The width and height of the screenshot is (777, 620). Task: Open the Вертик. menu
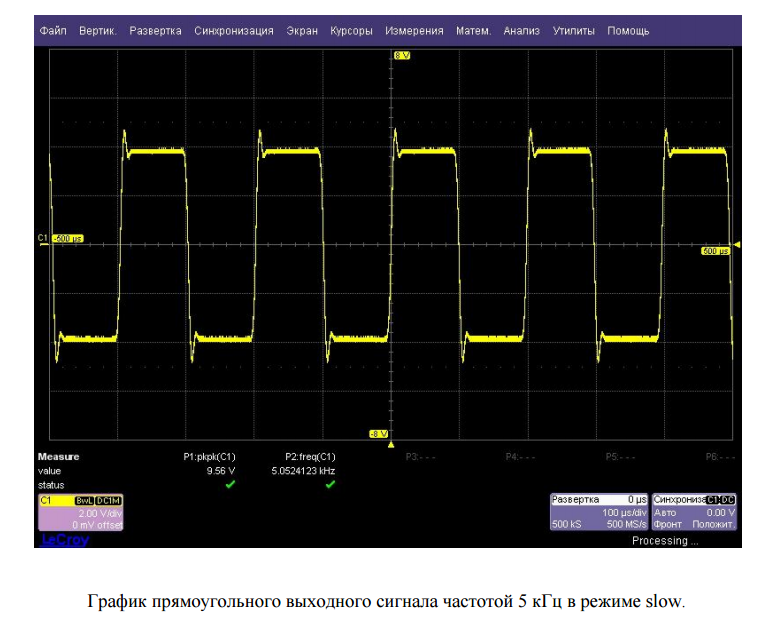point(97,31)
